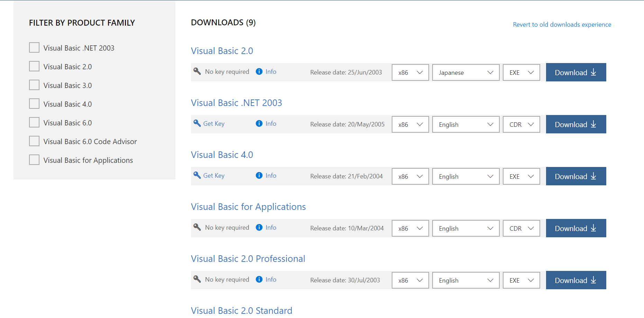644x318 pixels.
Task: Click the key icon in Visual Basic 2.0 row
Action: [x=197, y=71]
